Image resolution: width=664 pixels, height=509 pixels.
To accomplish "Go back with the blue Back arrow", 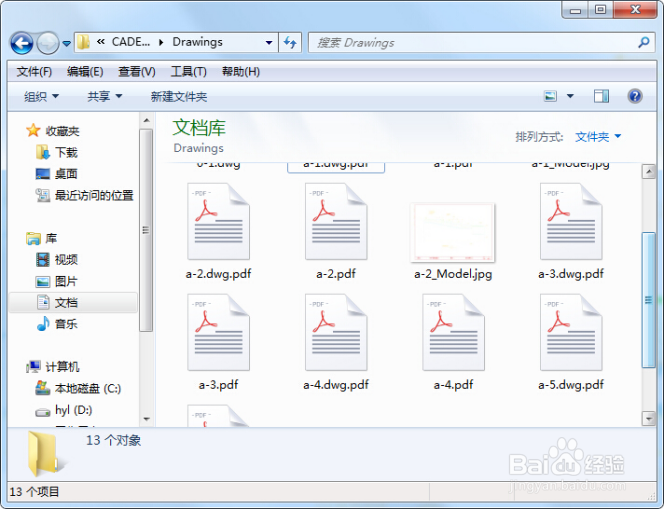I will (x=22, y=43).
